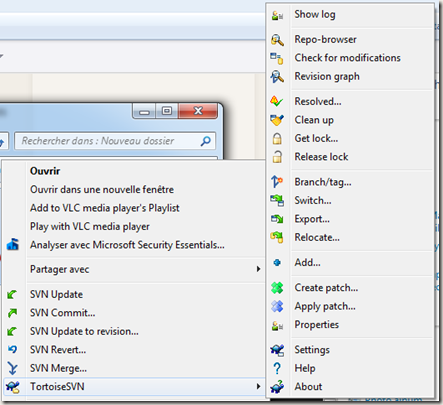The height and width of the screenshot is (405, 443).
Task: Choose Check for modifications entry
Action: pyautogui.click(x=347, y=58)
